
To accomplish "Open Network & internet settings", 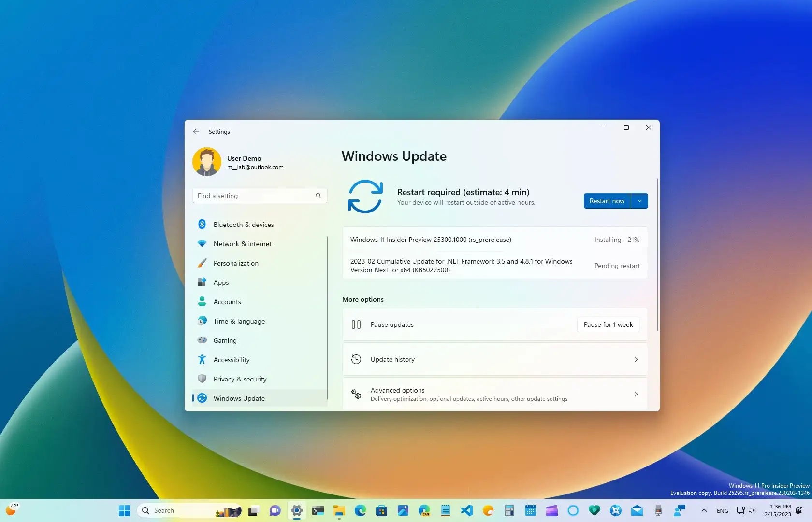I will click(x=260, y=244).
